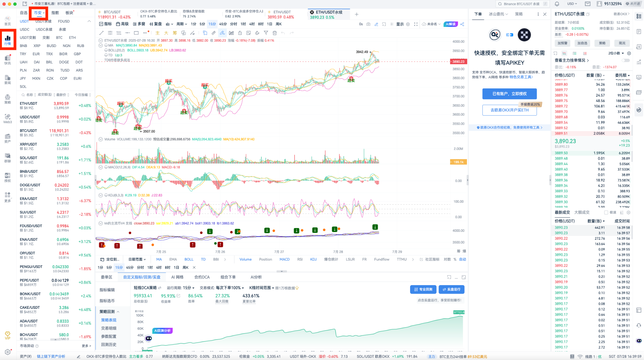Image resolution: width=644 pixels, height=360 pixels.
Task: Open the VIP icon in sidebar
Action: click(x=8, y=335)
